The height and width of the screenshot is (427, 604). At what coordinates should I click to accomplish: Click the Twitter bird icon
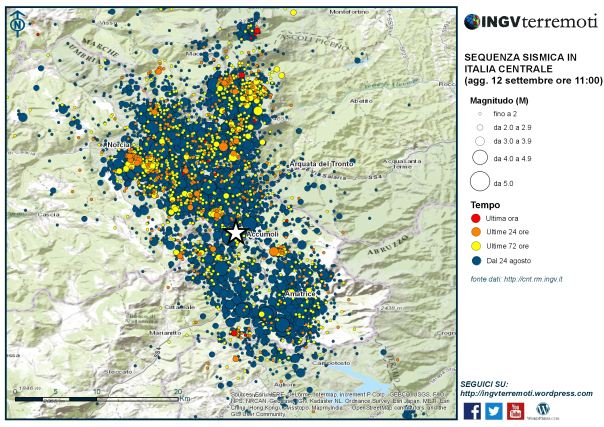(493, 411)
